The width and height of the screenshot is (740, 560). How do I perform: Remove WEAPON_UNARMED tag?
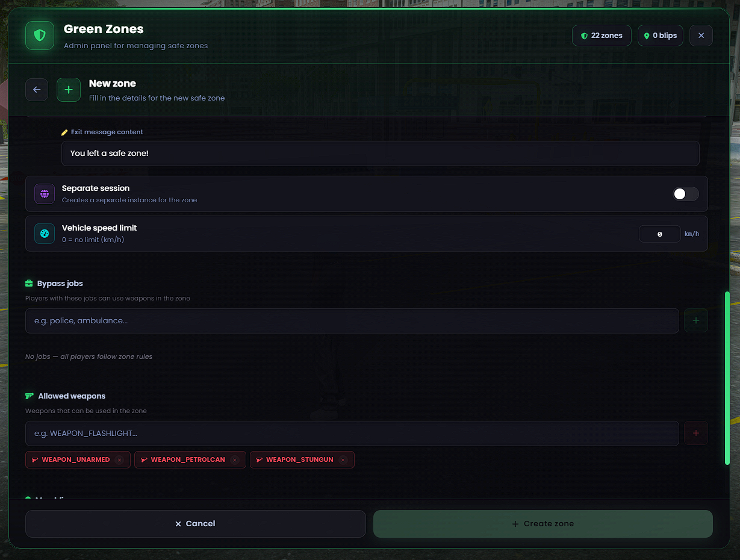point(119,460)
